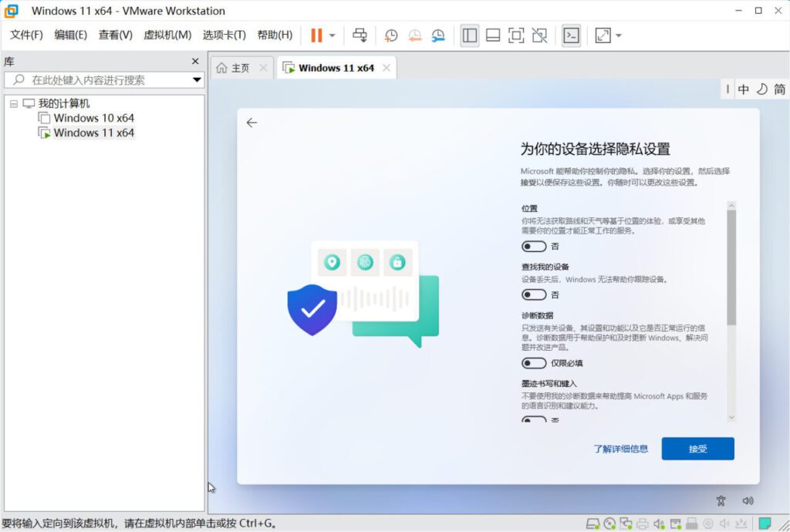Toggle the 查找我的设备 switch
The image size is (790, 532).
(x=534, y=295)
